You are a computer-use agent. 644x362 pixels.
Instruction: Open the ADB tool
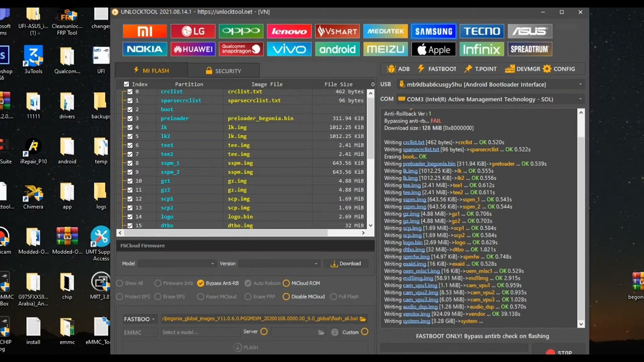click(398, 69)
